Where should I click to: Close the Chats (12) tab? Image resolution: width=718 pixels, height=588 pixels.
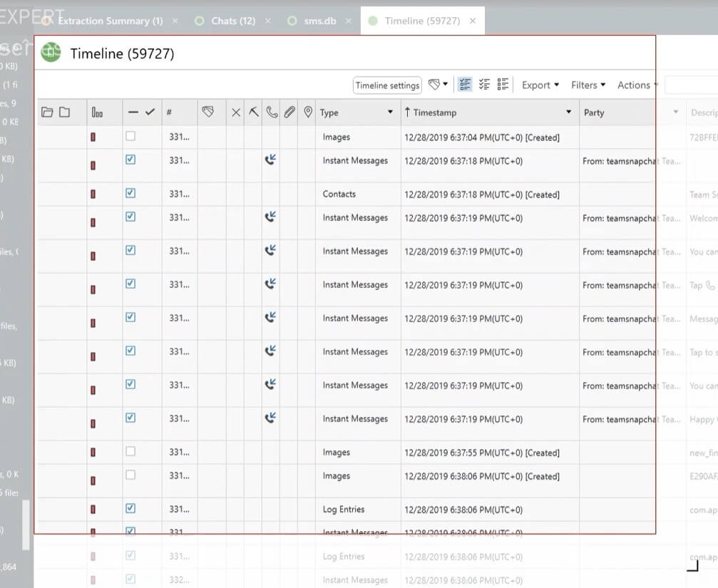[268, 21]
